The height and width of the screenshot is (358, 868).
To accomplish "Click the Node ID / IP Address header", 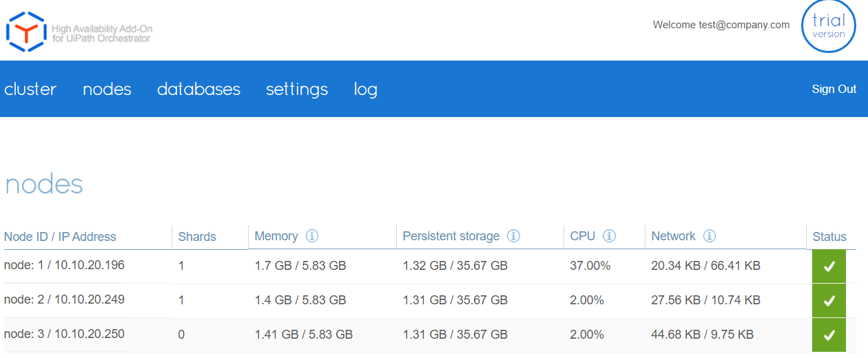I will coord(60,237).
